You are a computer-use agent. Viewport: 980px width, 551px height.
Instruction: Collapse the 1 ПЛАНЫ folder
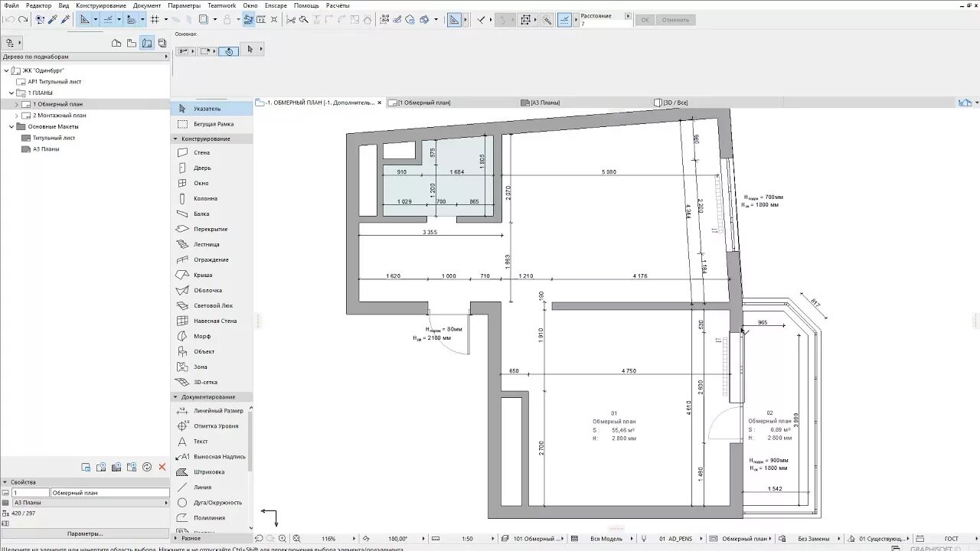[x=11, y=93]
